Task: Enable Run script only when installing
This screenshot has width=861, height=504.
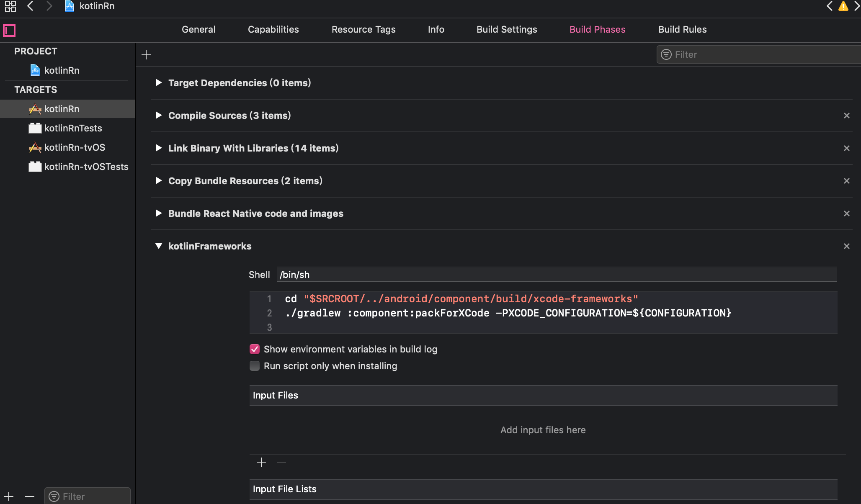Action: pyautogui.click(x=255, y=366)
